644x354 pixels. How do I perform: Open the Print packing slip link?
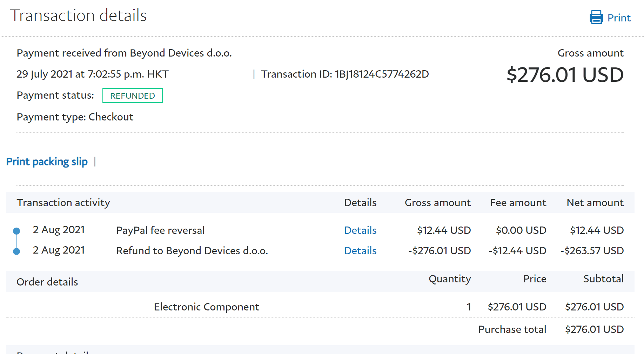click(x=47, y=162)
